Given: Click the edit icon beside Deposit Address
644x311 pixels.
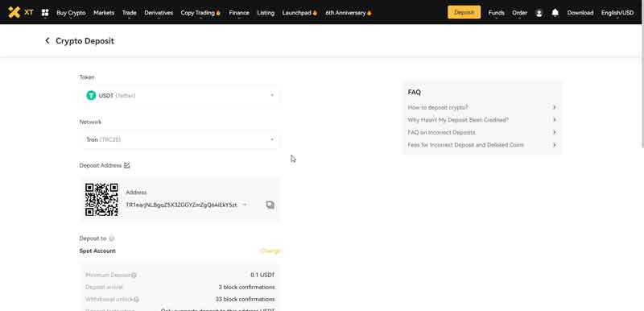Looking at the screenshot, I should click(x=127, y=165).
